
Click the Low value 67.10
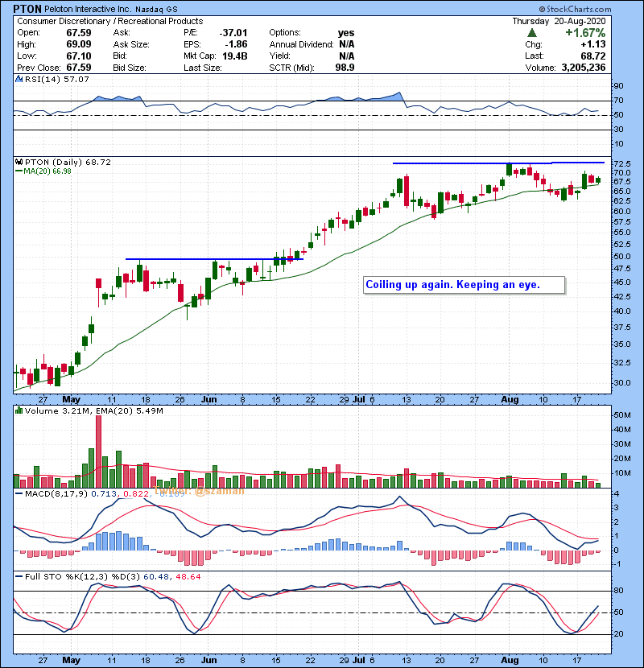[x=79, y=56]
